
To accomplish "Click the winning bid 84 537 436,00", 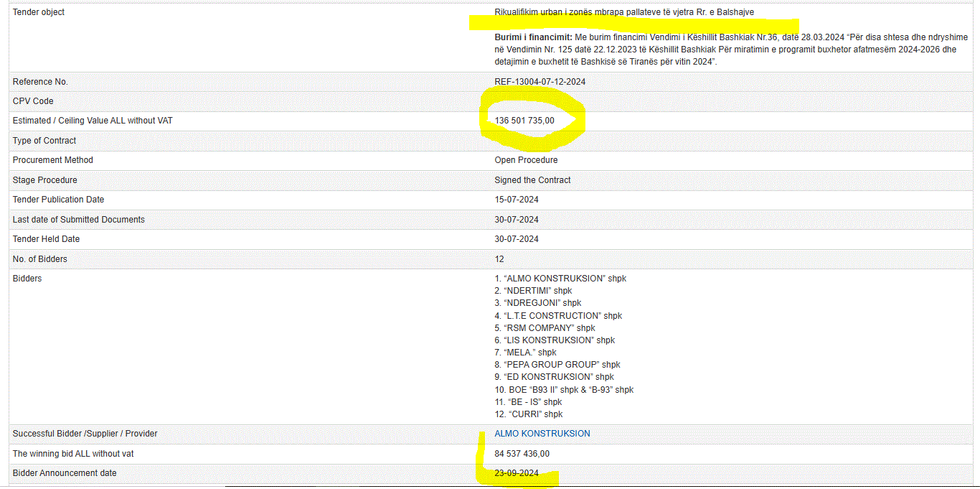I will (x=522, y=454).
